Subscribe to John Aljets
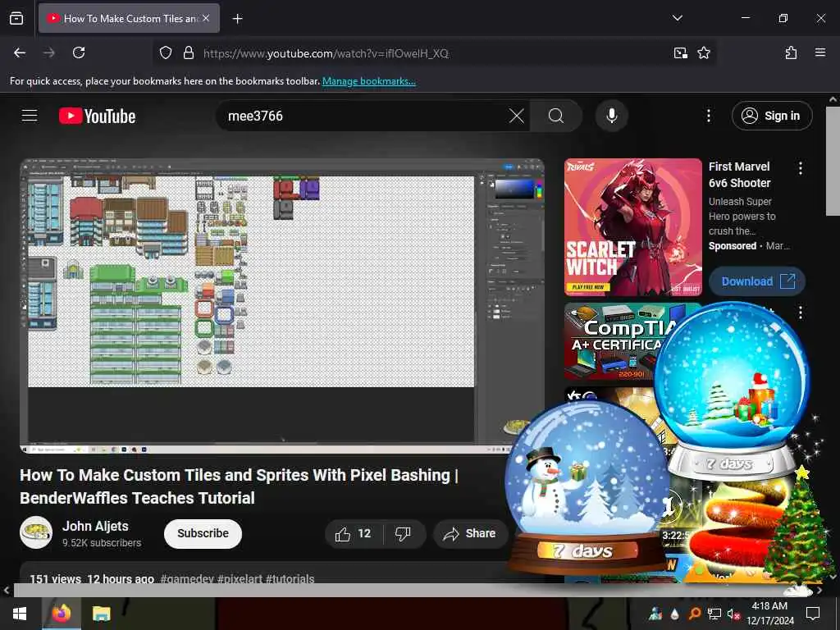840x630 pixels. click(x=203, y=533)
